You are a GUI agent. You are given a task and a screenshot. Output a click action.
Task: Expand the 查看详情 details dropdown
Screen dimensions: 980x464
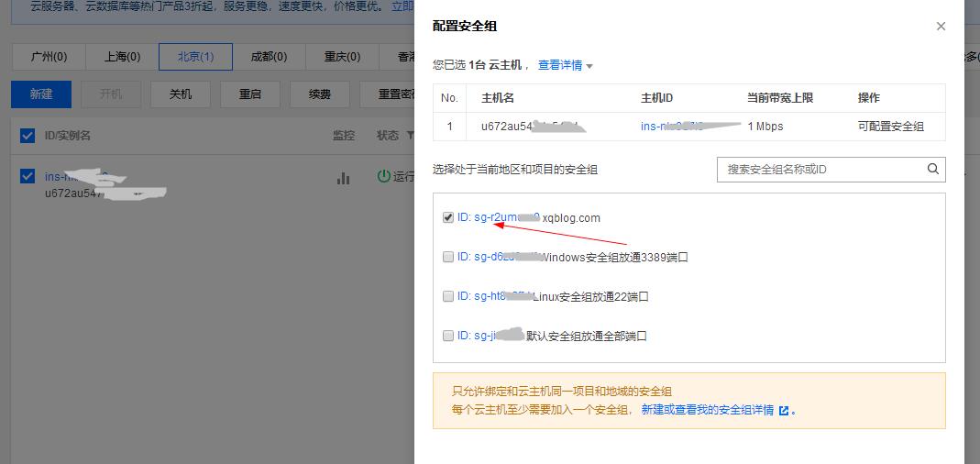click(566, 66)
